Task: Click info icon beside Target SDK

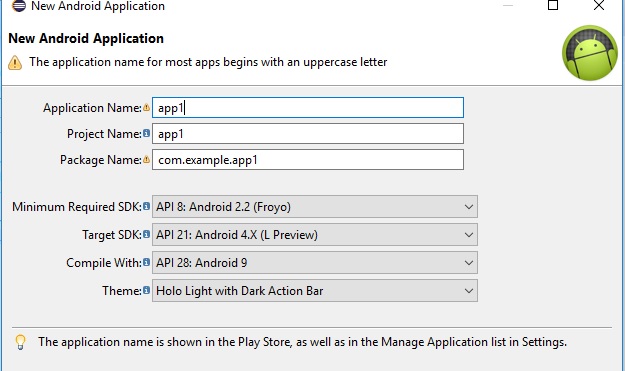Action: tap(146, 234)
